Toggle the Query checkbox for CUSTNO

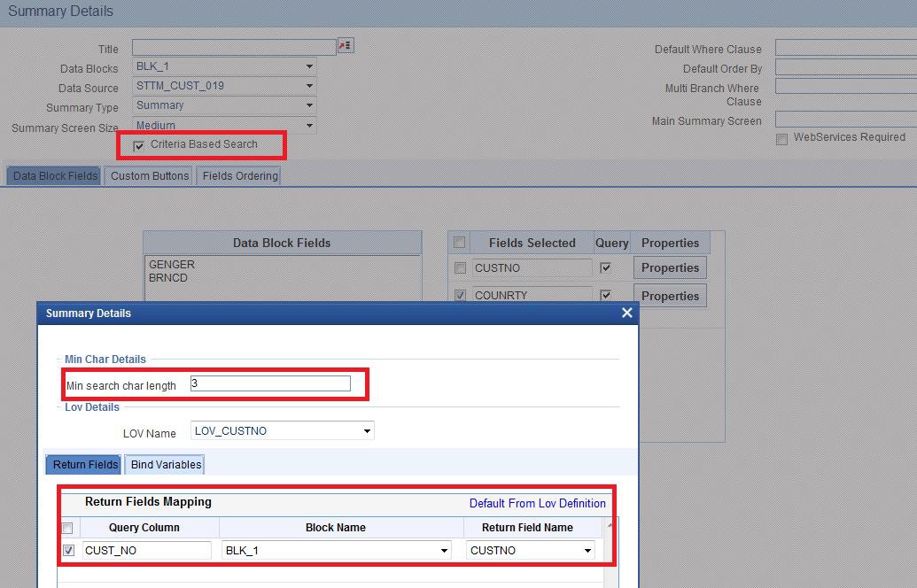(605, 267)
